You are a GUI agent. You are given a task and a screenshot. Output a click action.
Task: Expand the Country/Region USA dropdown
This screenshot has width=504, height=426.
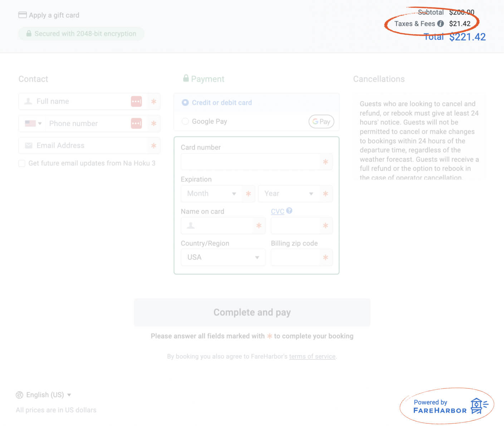(x=223, y=257)
